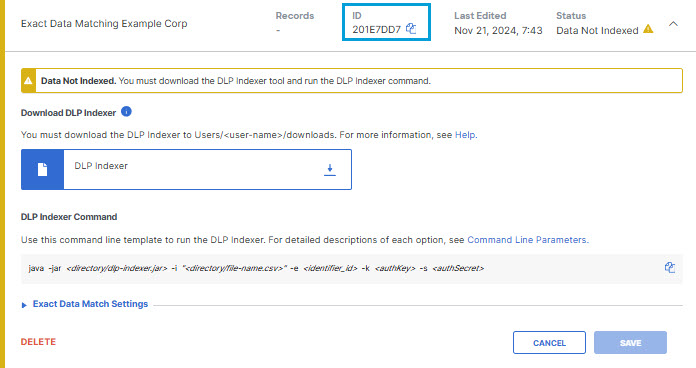Click the ID value 201E7DD7
696x368 pixels.
[x=376, y=30]
